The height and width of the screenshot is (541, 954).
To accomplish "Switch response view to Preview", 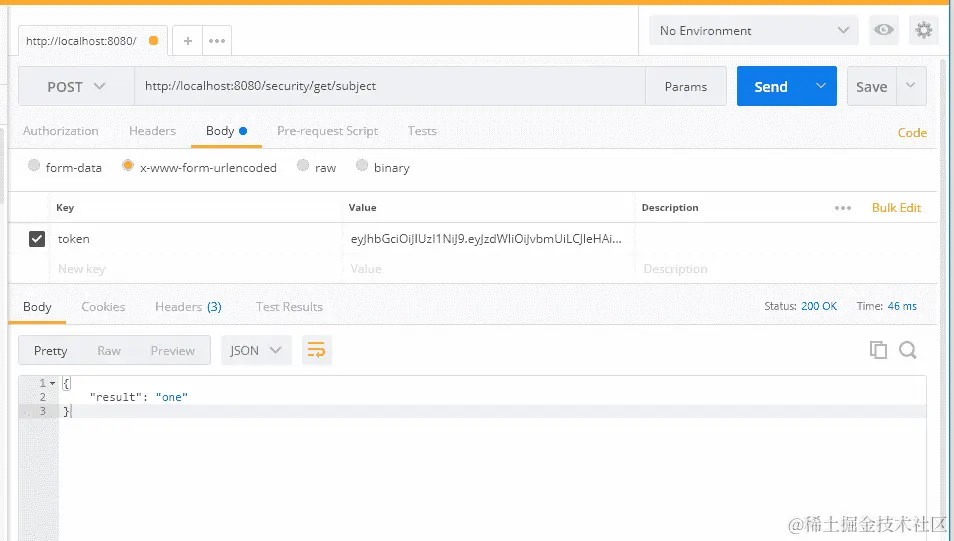I will [x=173, y=351].
